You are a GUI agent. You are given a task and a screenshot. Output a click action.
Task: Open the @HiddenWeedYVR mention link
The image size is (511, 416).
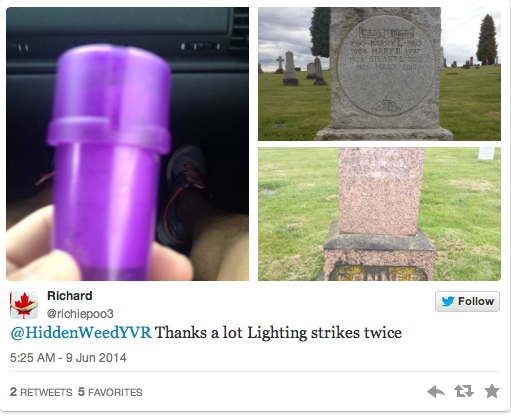pos(81,333)
